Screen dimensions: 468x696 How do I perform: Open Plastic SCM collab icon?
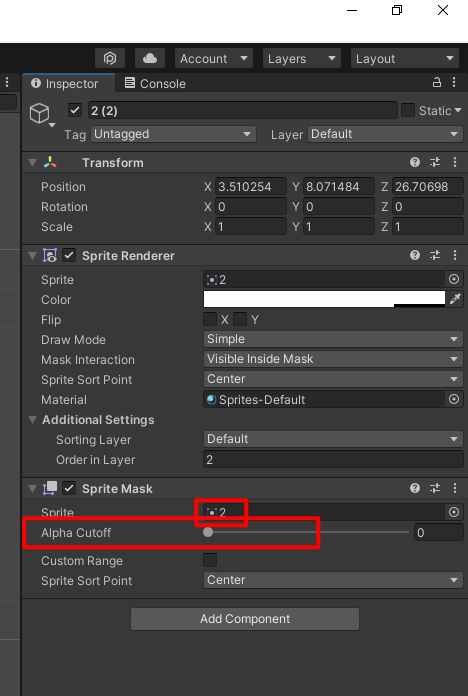pos(110,59)
